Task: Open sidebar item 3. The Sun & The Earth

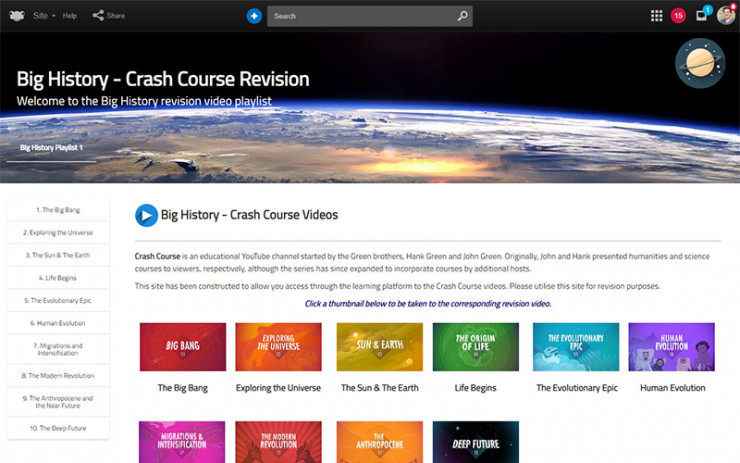Action: click(x=58, y=255)
